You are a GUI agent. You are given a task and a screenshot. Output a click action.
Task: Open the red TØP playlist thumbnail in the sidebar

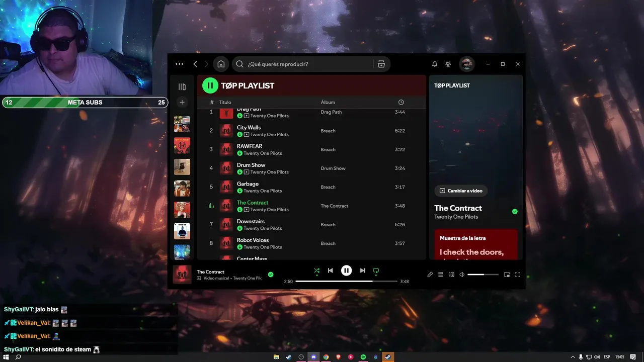coord(182,145)
